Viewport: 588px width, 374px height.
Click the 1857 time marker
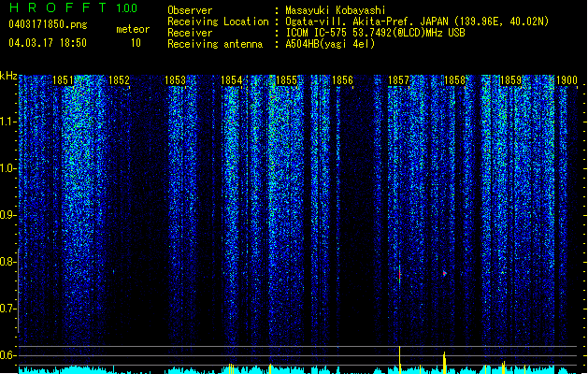pos(398,80)
